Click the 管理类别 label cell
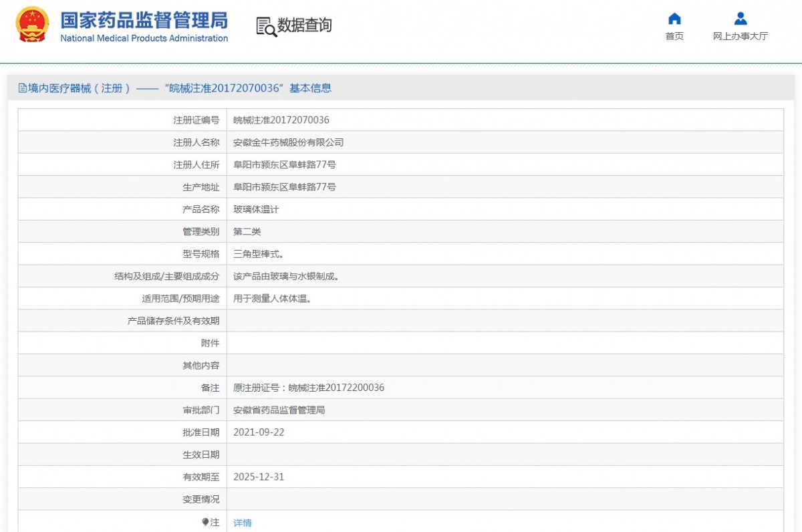802x532 pixels. [122, 231]
